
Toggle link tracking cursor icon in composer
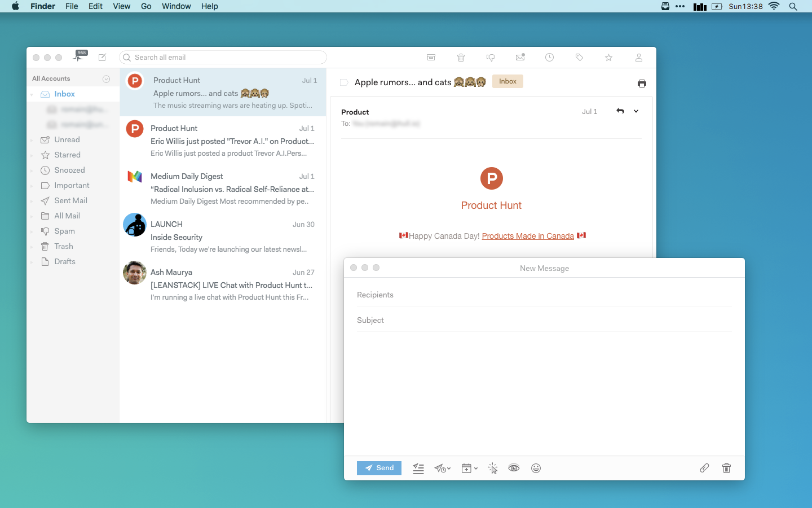tap(492, 468)
